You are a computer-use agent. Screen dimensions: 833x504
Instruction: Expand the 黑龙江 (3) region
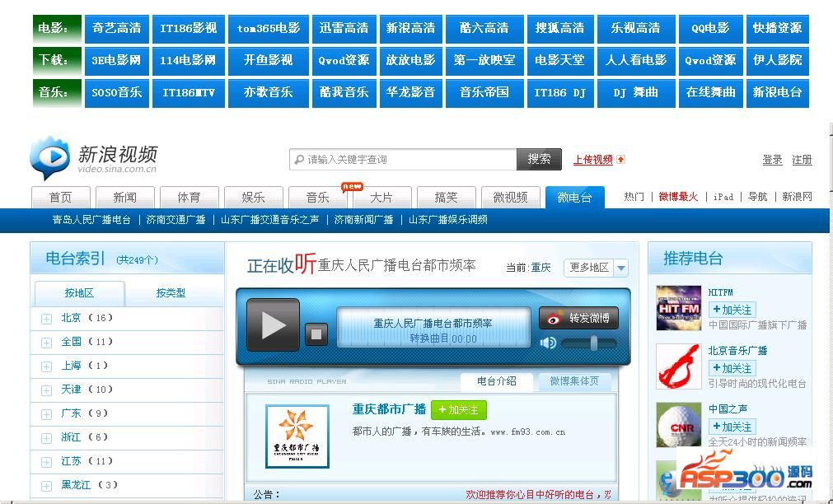pyautogui.click(x=46, y=486)
